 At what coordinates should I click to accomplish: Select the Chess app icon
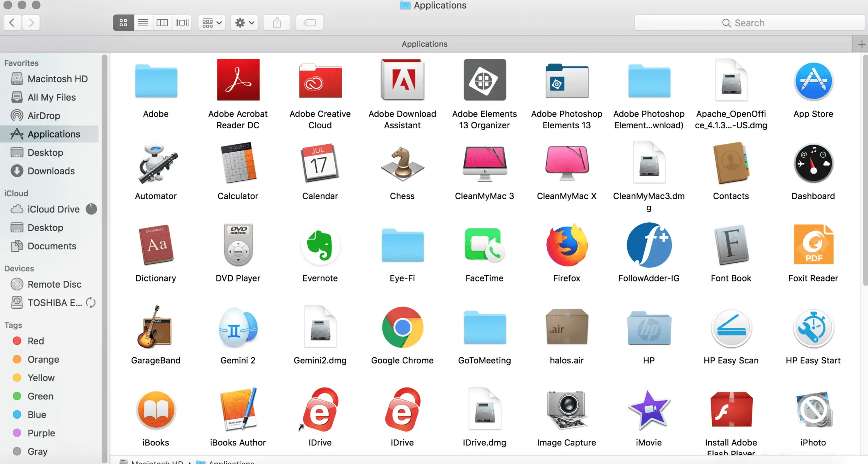[x=402, y=164]
